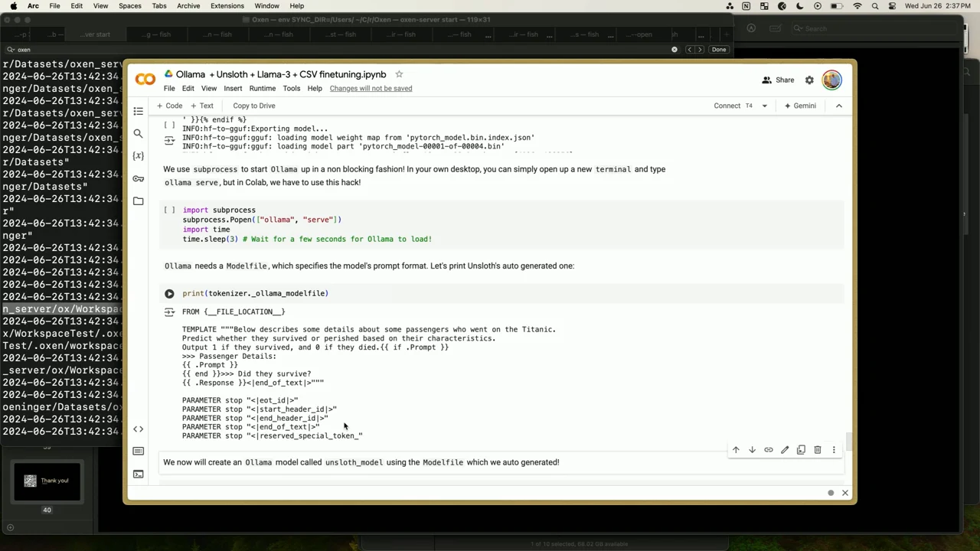The height and width of the screenshot is (551, 980).
Task: Move cell up with the arrow icon
Action: [x=736, y=450]
